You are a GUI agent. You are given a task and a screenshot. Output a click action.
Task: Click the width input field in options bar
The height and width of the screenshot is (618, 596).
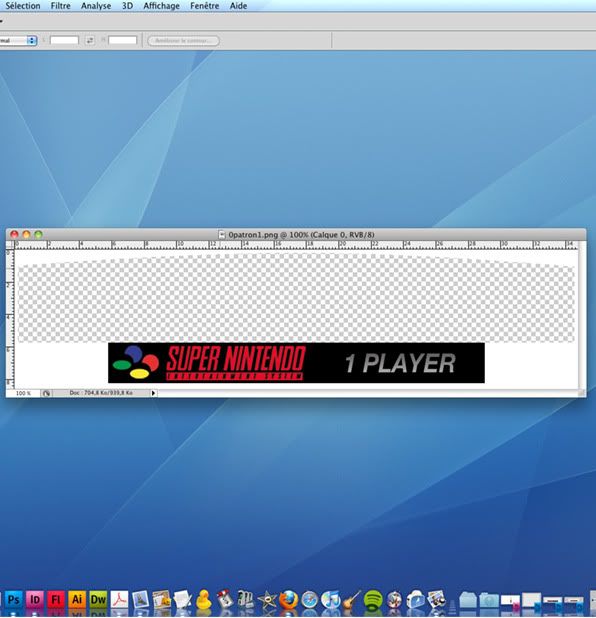[64, 40]
